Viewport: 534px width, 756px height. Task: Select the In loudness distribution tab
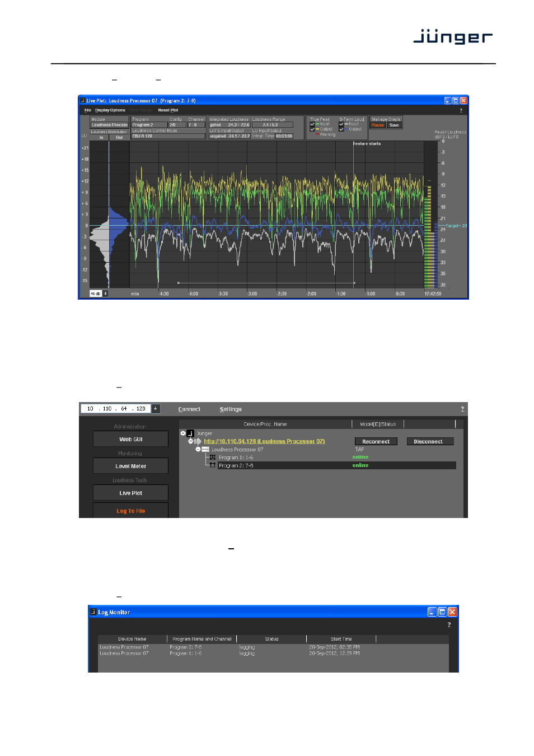(x=101, y=137)
